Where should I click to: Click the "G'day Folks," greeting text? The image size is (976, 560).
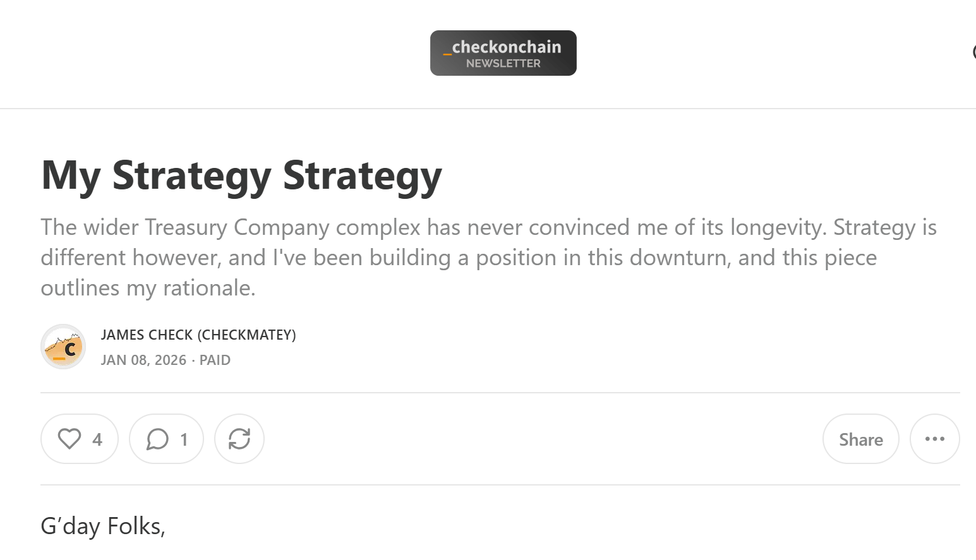click(103, 526)
